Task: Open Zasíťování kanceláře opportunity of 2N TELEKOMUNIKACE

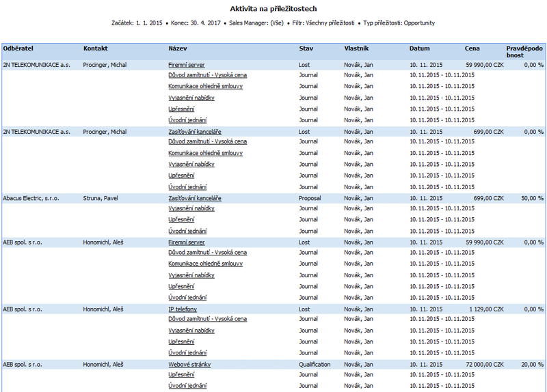Action: pyautogui.click(x=195, y=132)
